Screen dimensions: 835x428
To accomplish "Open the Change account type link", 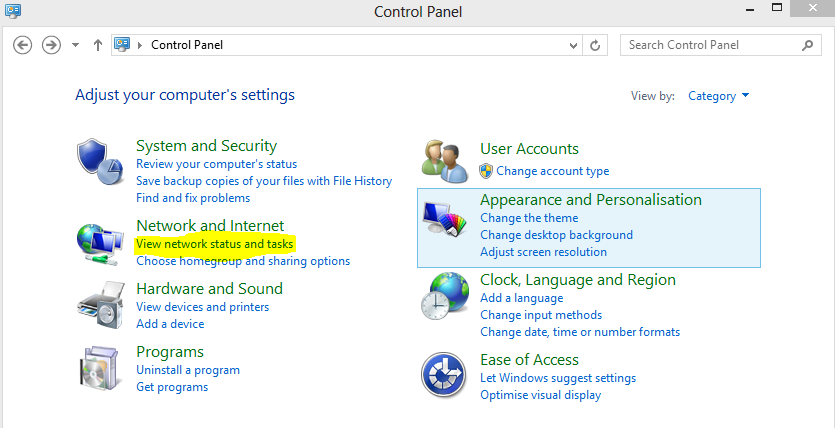I will tap(552, 171).
